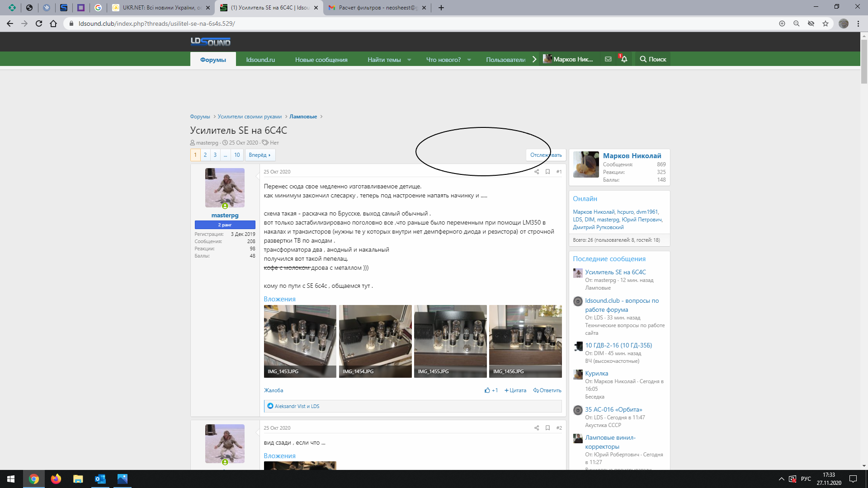
Task: Click the page vertical scrollbar
Action: coord(864,61)
